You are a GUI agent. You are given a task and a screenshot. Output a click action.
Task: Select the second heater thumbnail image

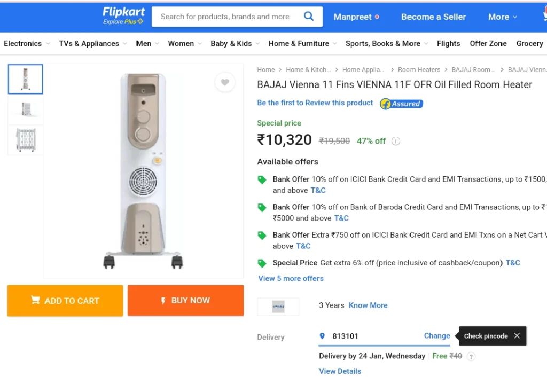pos(26,109)
